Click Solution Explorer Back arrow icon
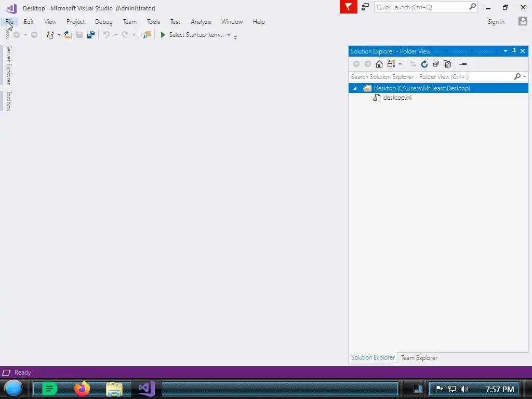The width and height of the screenshot is (532, 399). pos(356,64)
